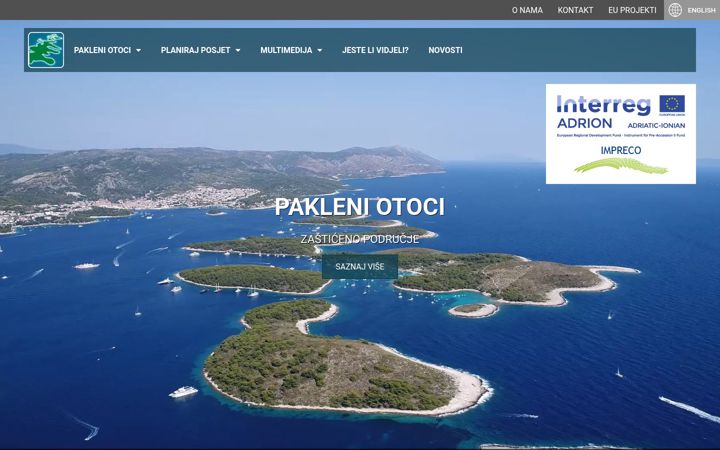Open the EU Projekti link
720x450 pixels.
pyautogui.click(x=632, y=10)
